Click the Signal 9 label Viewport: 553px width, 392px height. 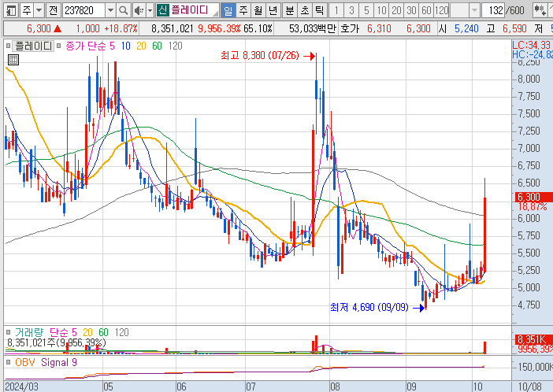(x=59, y=362)
